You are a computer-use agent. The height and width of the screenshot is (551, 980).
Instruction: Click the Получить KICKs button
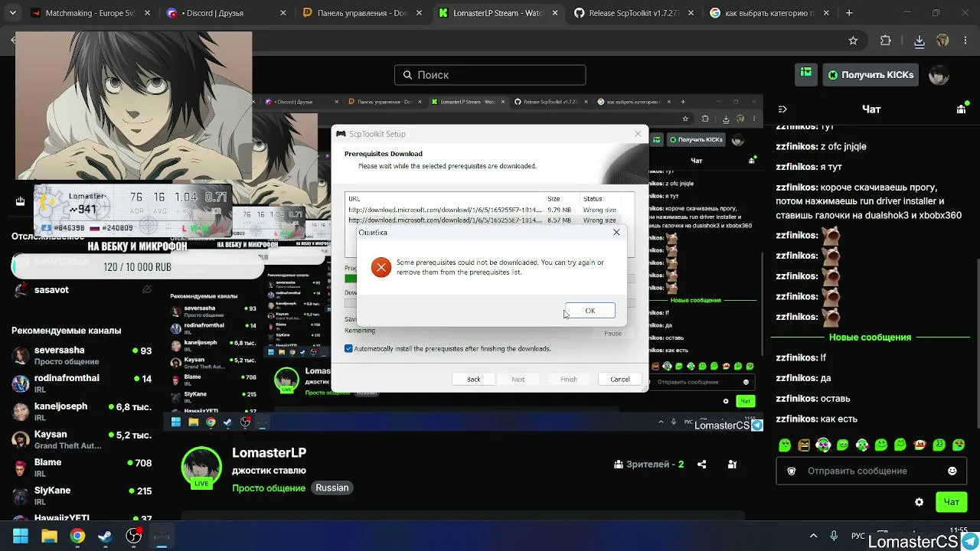pyautogui.click(x=871, y=75)
